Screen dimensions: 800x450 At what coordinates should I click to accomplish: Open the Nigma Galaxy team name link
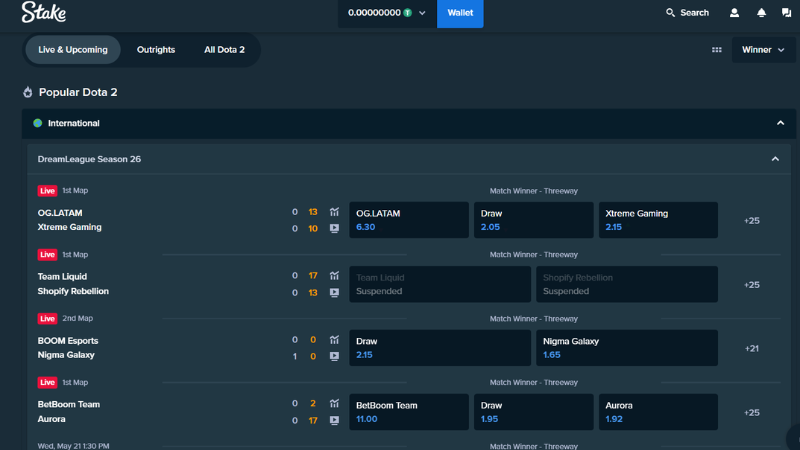[66, 355]
